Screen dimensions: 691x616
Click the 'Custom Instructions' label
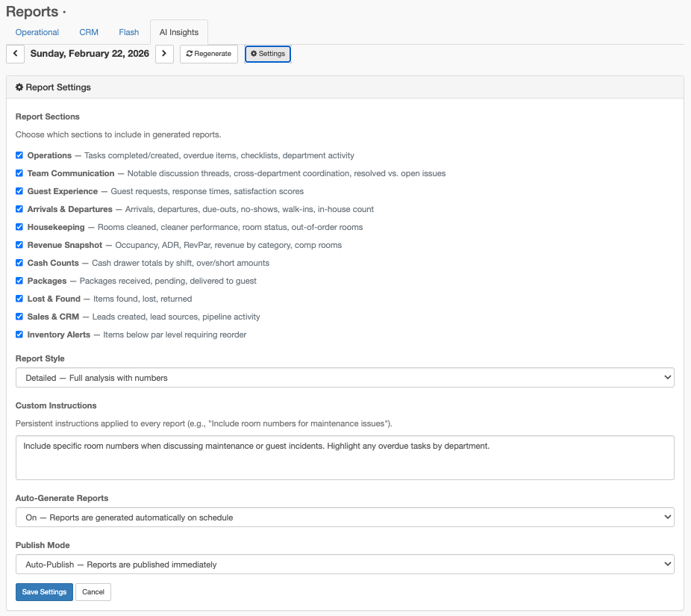pos(56,405)
